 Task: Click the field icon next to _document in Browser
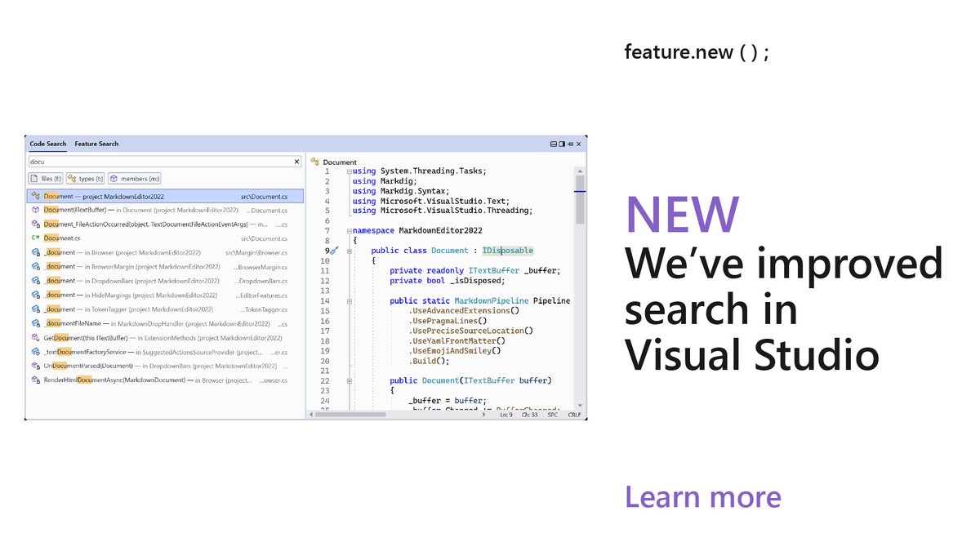click(x=34, y=252)
